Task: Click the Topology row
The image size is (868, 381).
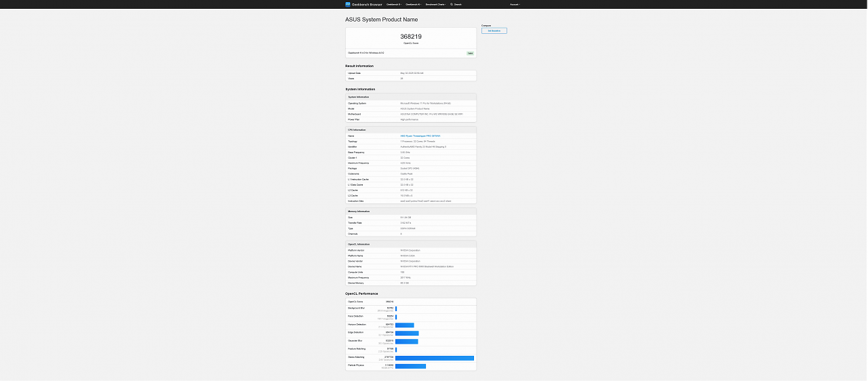Action: pyautogui.click(x=411, y=141)
